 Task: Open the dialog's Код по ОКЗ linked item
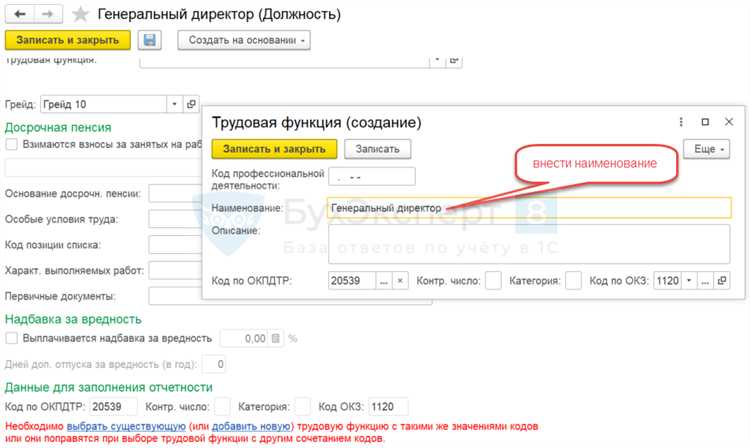(722, 281)
